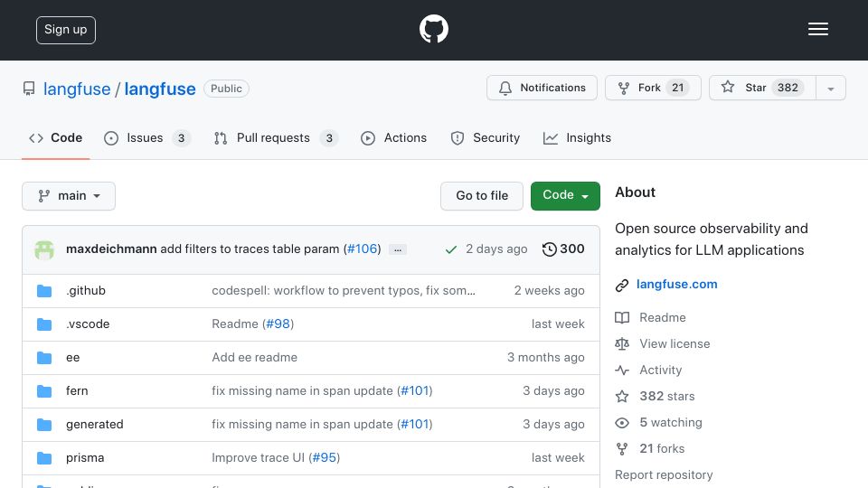Click the star icon next to 382 stars
The height and width of the screenshot is (488, 868).
click(x=622, y=396)
